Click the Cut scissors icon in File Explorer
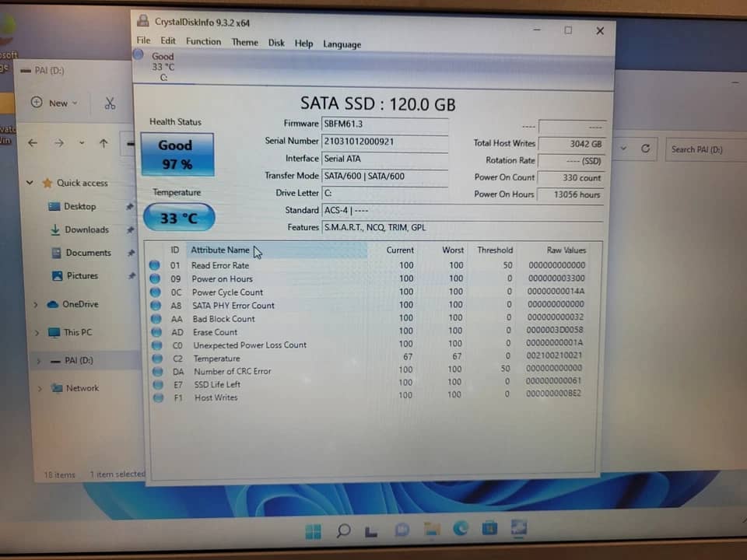This screenshot has height=560, width=747. (110, 103)
